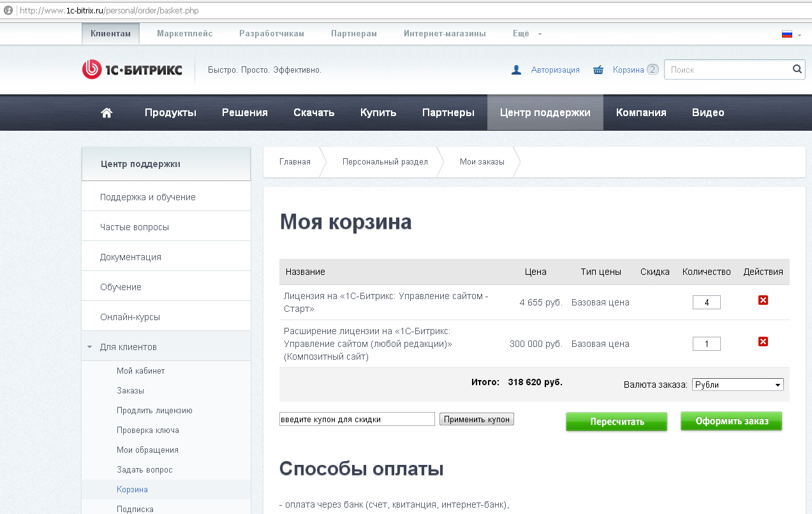Open the order currency dropdown Рубли
The width and height of the screenshot is (812, 514).
tap(738, 385)
